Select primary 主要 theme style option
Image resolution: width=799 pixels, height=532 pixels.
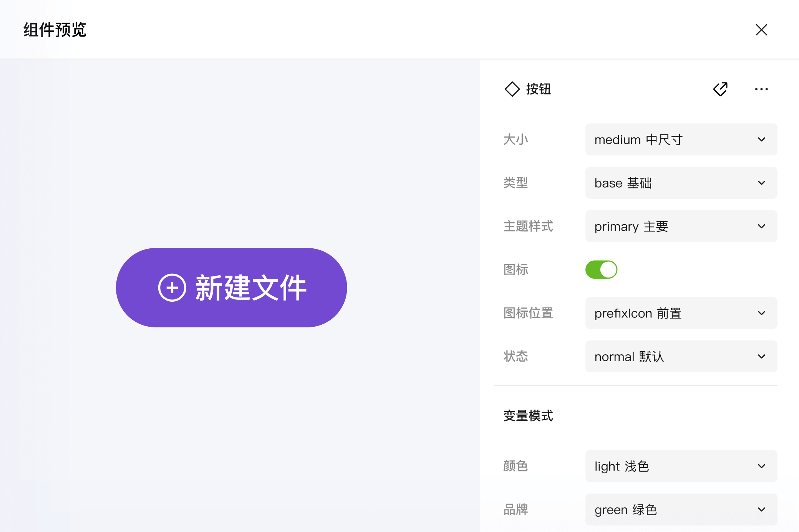coord(681,226)
